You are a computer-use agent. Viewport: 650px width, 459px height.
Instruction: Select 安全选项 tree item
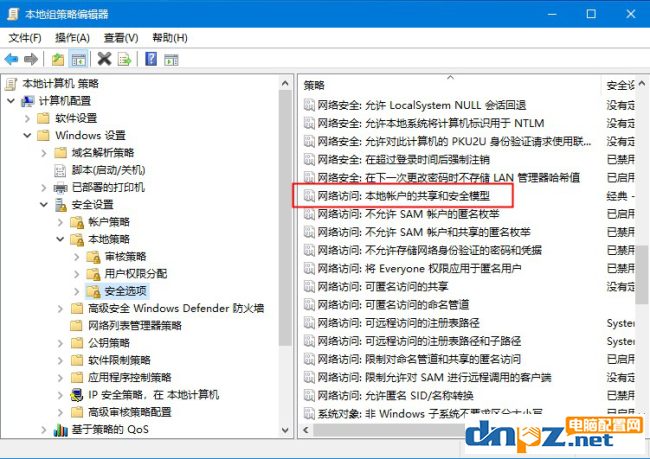(x=125, y=291)
